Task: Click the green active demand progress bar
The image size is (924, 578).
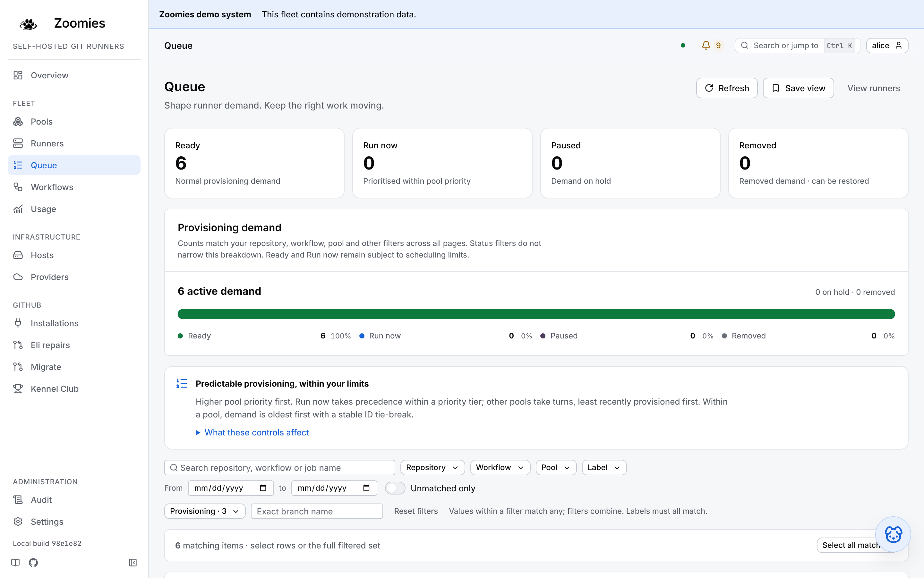Action: pos(536,314)
